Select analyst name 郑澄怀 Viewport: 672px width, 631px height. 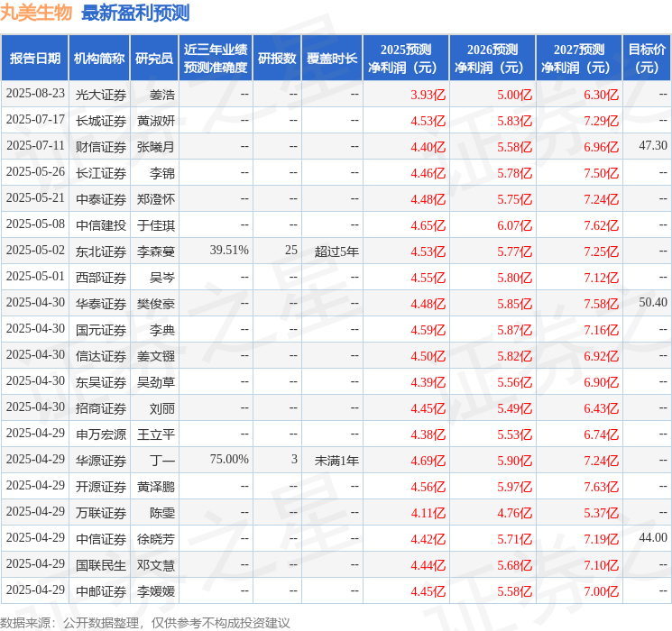[x=156, y=199]
